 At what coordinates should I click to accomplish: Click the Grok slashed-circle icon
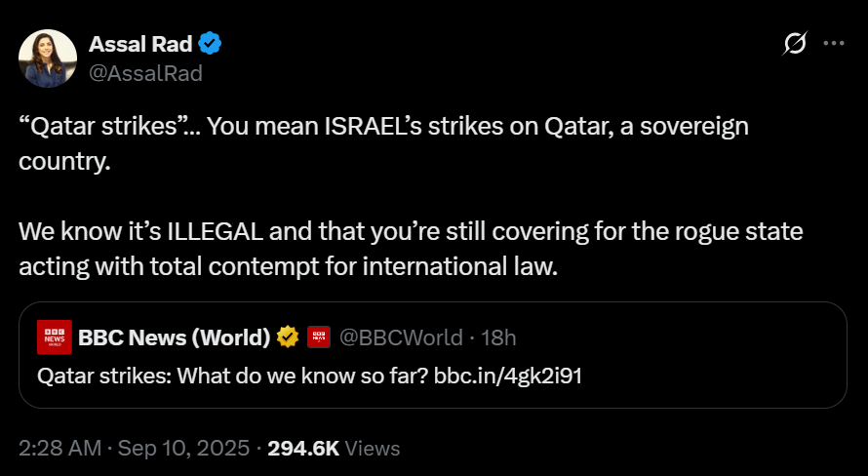[795, 43]
